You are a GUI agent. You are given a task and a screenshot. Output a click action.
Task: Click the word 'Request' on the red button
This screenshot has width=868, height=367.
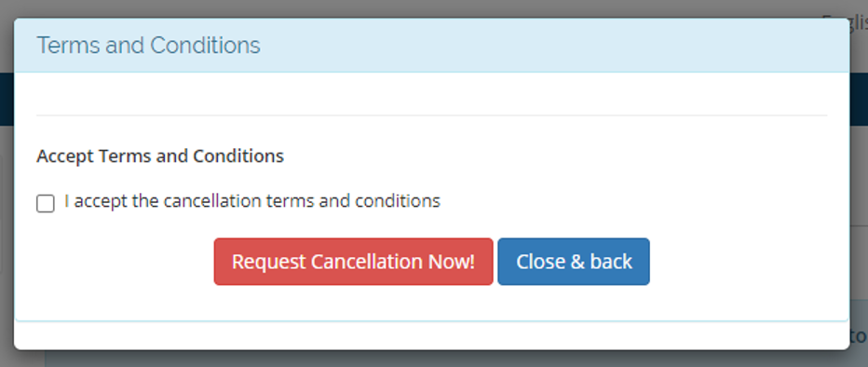[x=269, y=261]
